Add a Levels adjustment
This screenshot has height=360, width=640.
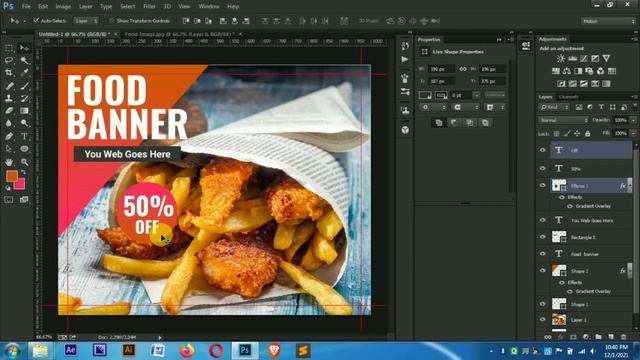(573, 58)
